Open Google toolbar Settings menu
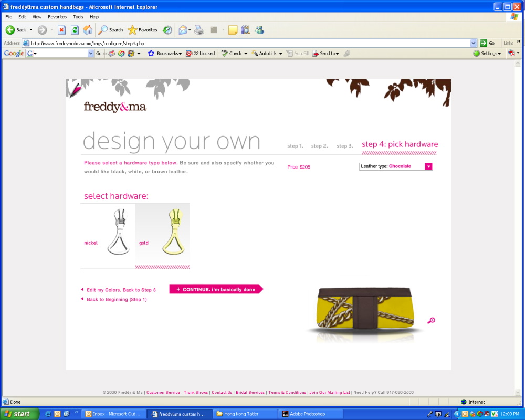Image resolution: width=525 pixels, height=420 pixels. tap(487, 53)
